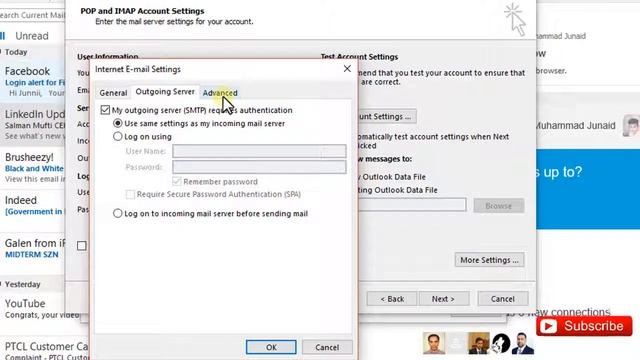Choose Log on to incoming server before sending

pyautogui.click(x=118, y=213)
